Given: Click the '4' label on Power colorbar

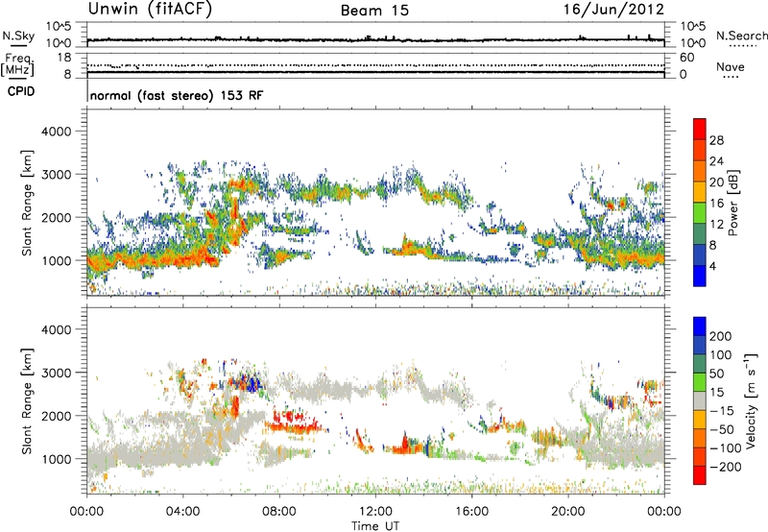Looking at the screenshot, I should [712, 266].
